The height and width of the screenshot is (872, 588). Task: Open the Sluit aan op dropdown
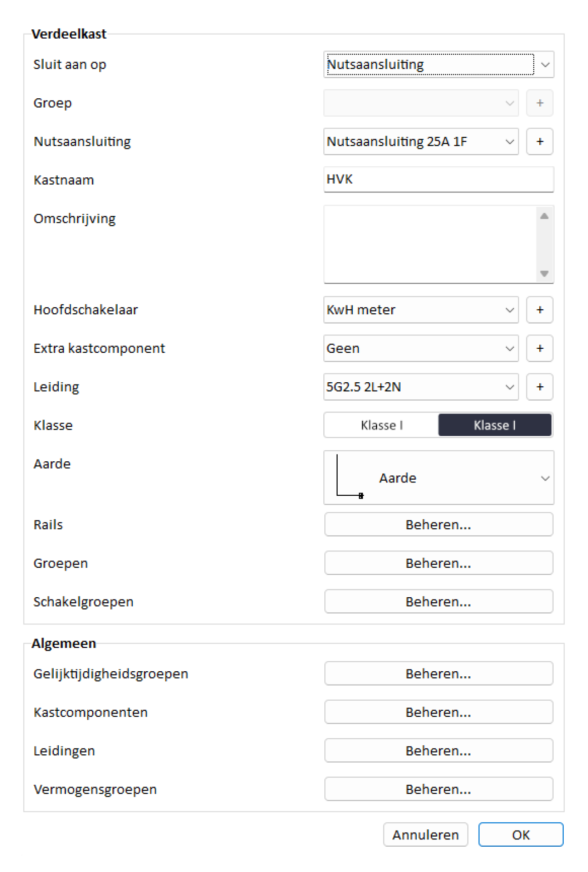439,64
